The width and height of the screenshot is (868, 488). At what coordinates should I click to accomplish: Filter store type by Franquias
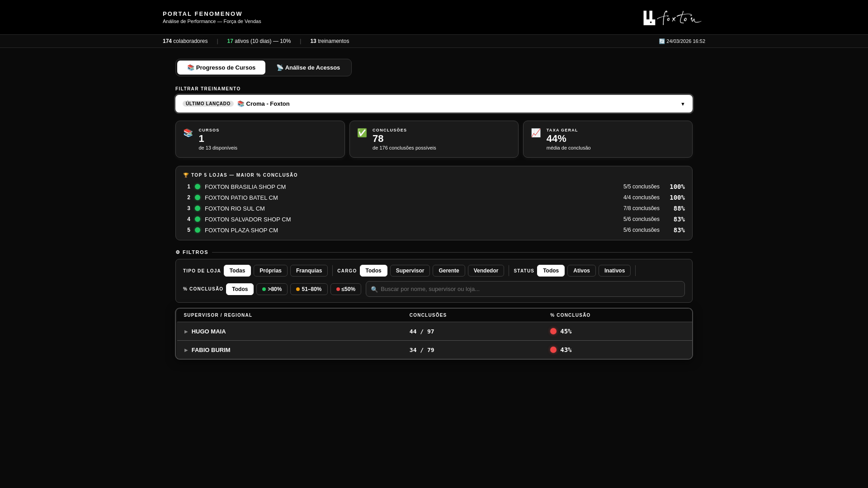click(309, 271)
